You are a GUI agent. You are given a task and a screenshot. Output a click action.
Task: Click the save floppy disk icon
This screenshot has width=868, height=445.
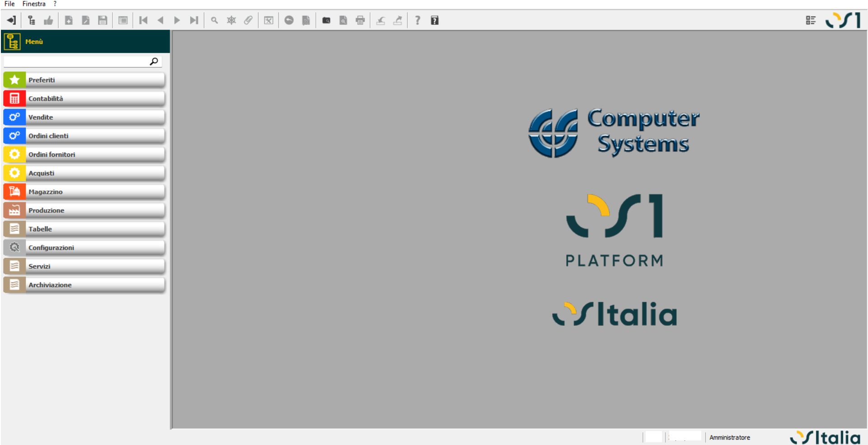point(103,20)
